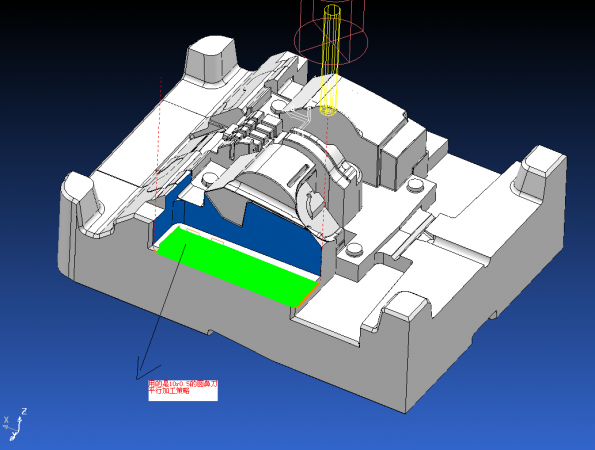Pick the yellow wireframe cutting tool
Viewport: 595px width, 450px height.
coord(330,61)
